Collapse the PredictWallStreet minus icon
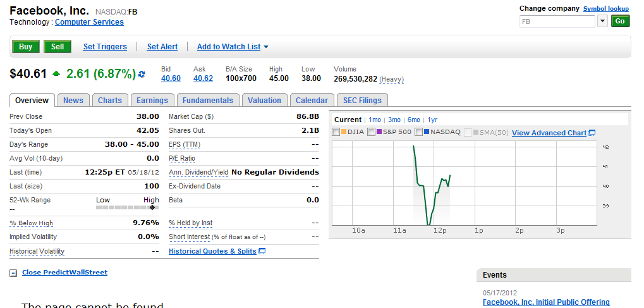Image resolution: width=644 pixels, height=308 pixels. tap(13, 273)
